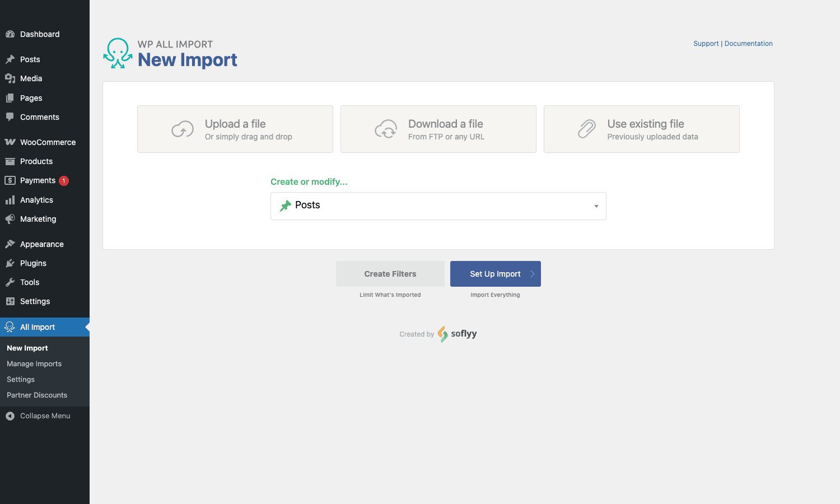Click the WooCommerce logo icon in sidebar

pos(10,142)
